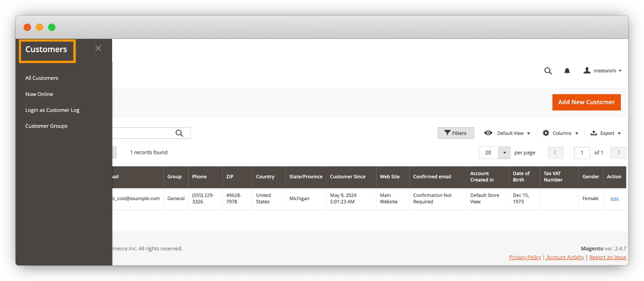Open All Customers menu item
Viewport: 644px width, 281px height.
click(42, 78)
